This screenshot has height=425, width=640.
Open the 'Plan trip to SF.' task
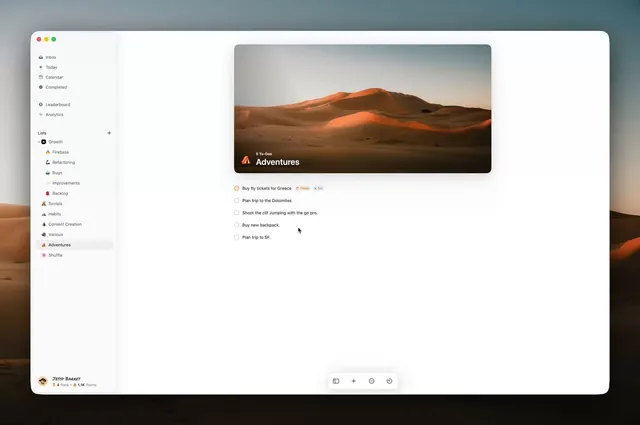click(256, 237)
